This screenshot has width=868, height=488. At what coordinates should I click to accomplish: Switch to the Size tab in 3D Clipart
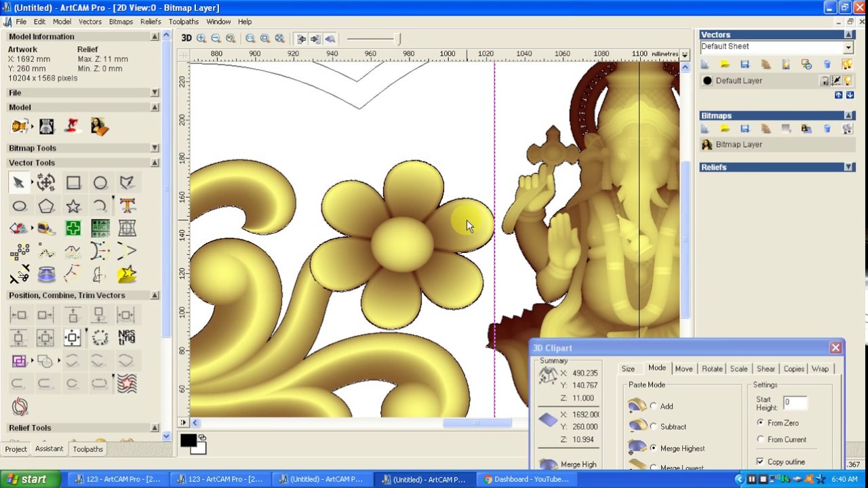click(x=628, y=369)
